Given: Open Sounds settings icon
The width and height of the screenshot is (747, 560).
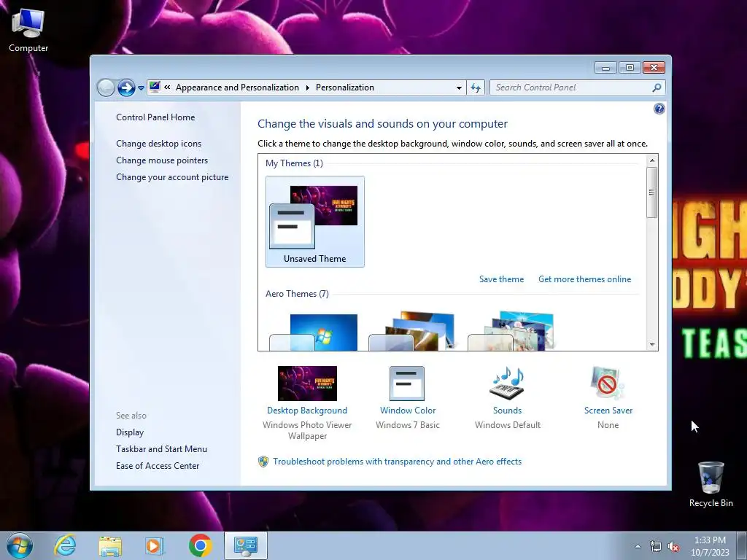Looking at the screenshot, I should click(x=507, y=384).
